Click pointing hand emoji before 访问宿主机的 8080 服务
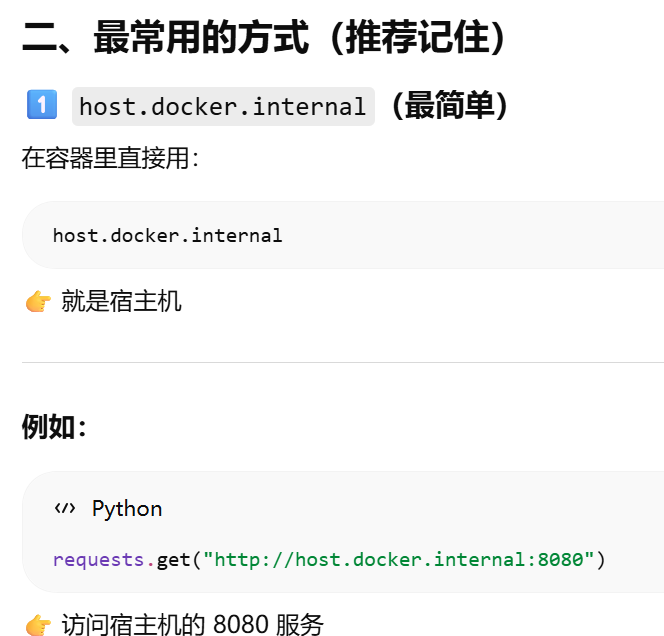 tap(38, 625)
